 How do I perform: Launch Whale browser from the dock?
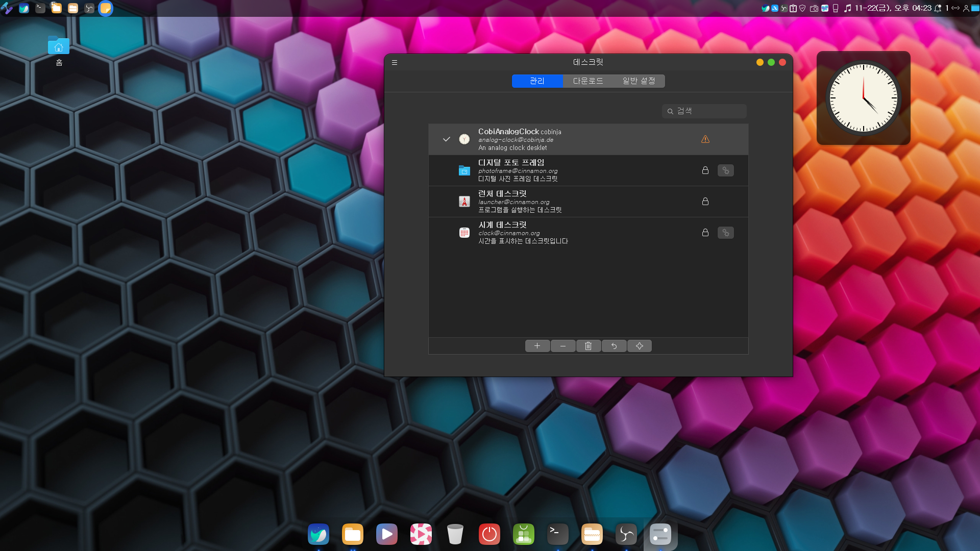click(x=318, y=534)
